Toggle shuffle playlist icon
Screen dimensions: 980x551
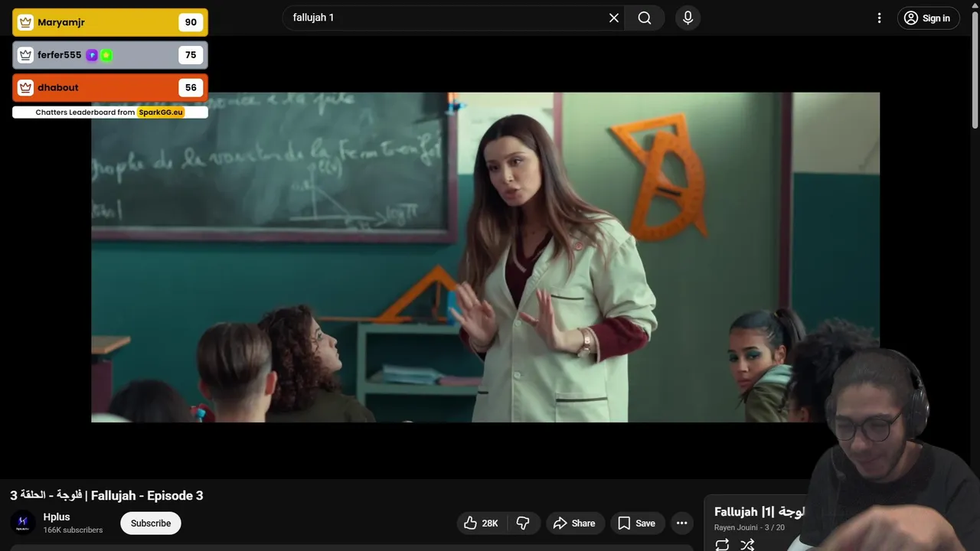tap(747, 545)
